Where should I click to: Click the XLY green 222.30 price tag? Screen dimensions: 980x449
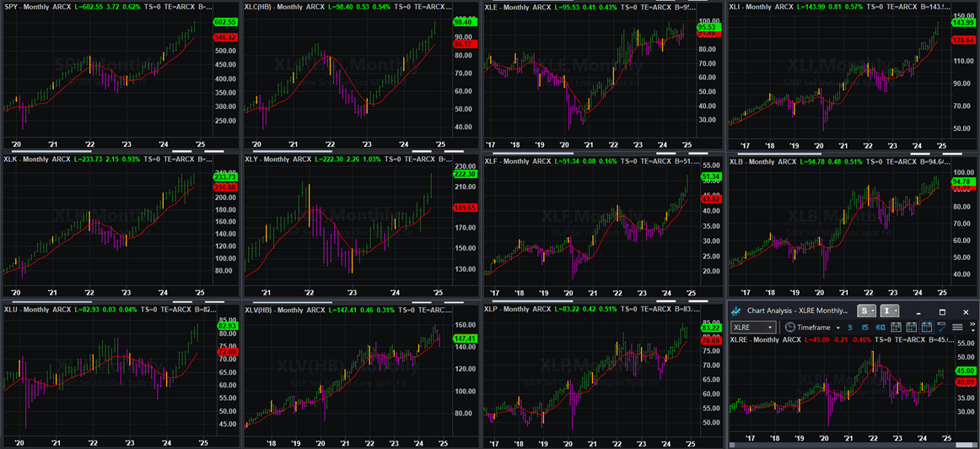point(464,175)
